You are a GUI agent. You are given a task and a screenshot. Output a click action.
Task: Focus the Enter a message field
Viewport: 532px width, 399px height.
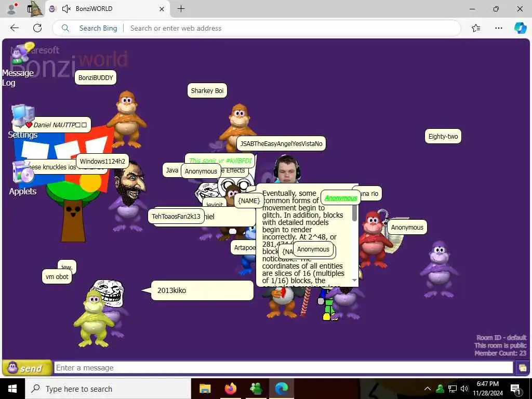tap(283, 368)
